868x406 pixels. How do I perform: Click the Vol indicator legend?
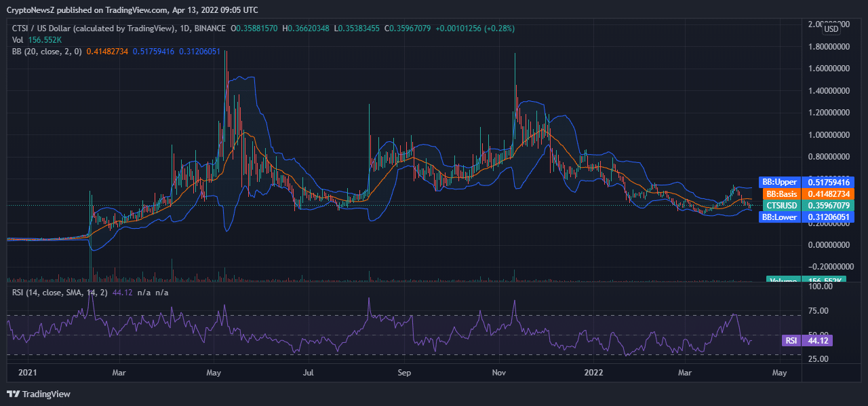[x=18, y=40]
